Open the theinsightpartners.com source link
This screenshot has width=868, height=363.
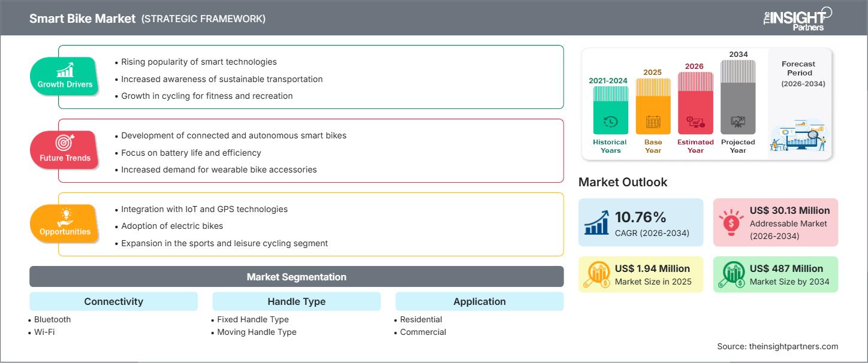(x=793, y=346)
